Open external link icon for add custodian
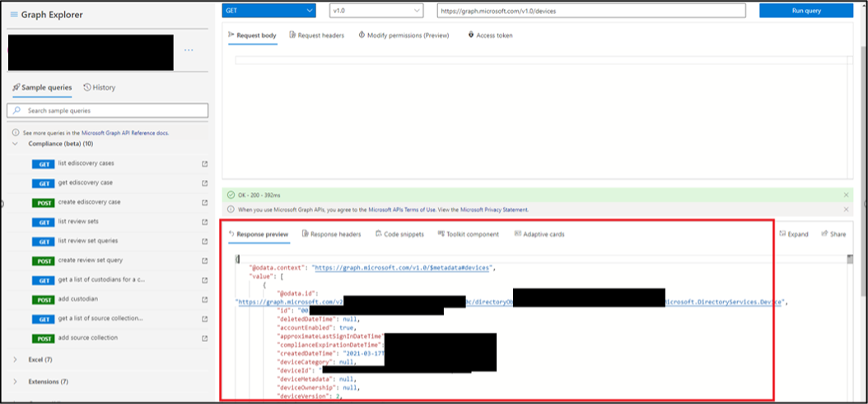The width and height of the screenshot is (868, 404). (x=205, y=299)
